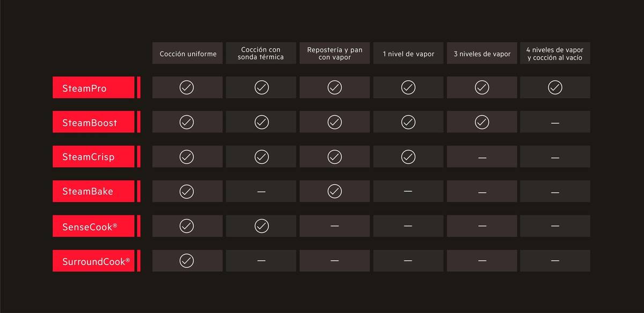Open the SteamBake red label
This screenshot has height=313, width=644.
pyautogui.click(x=93, y=191)
